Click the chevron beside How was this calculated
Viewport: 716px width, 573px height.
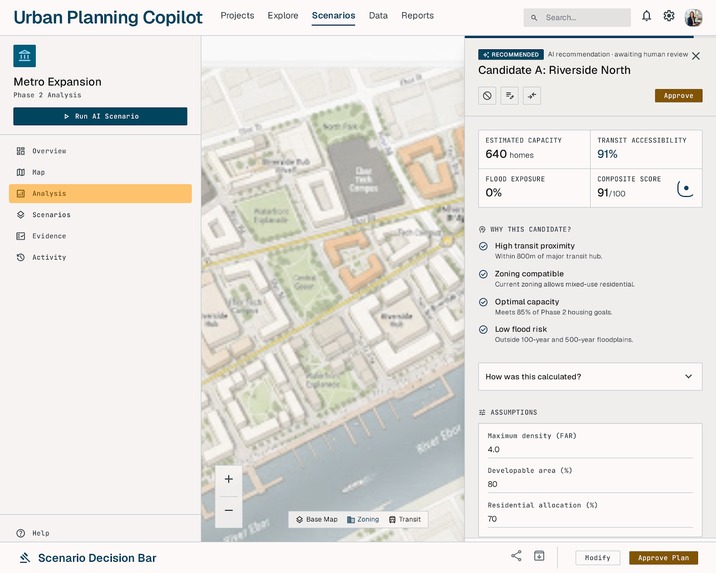point(689,376)
